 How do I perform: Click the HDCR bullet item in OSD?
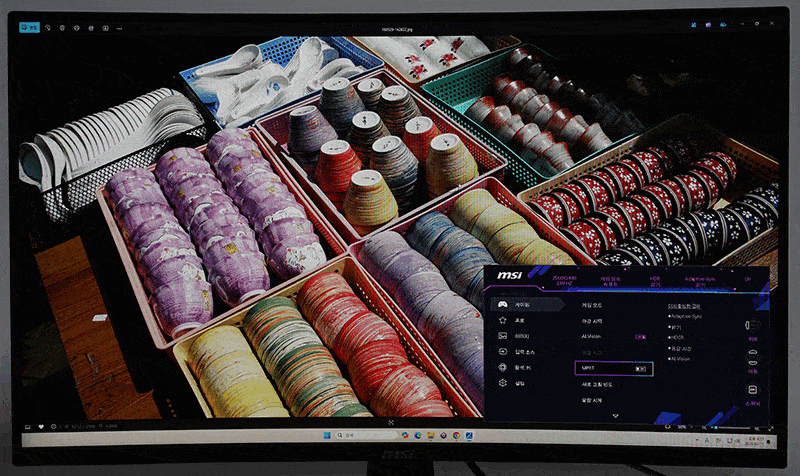[x=677, y=337]
